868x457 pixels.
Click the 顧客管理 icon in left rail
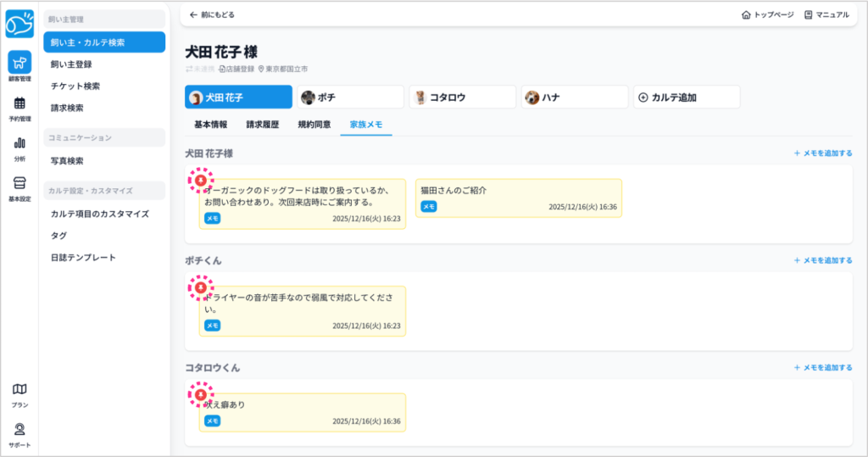tap(19, 64)
